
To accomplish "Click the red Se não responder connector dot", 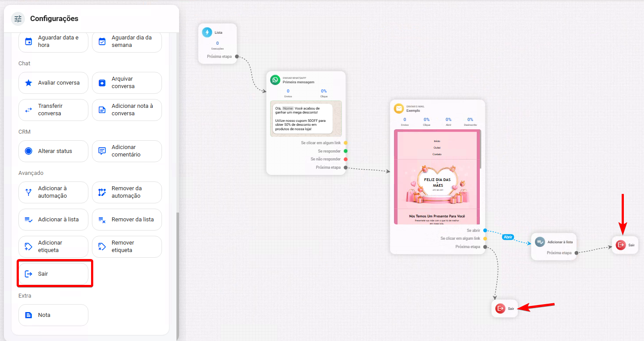I will [x=345, y=159].
